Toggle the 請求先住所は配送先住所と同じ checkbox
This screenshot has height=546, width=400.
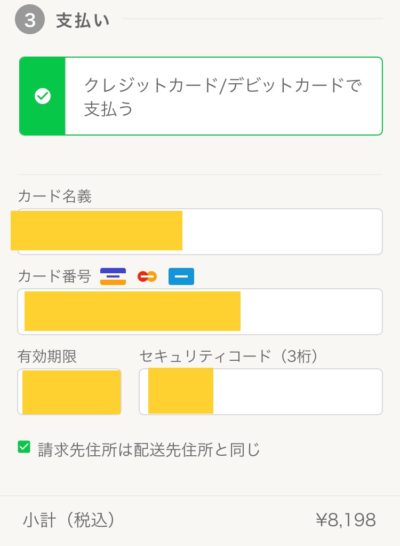[x=24, y=447]
